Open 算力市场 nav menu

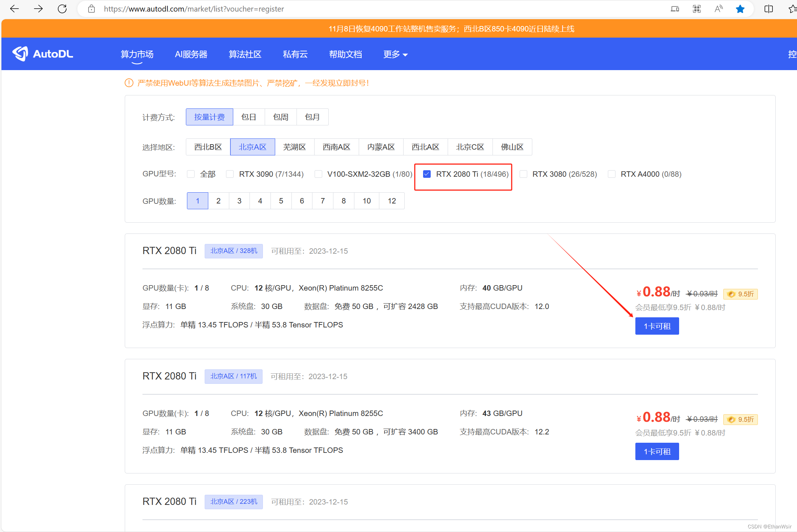pos(137,54)
